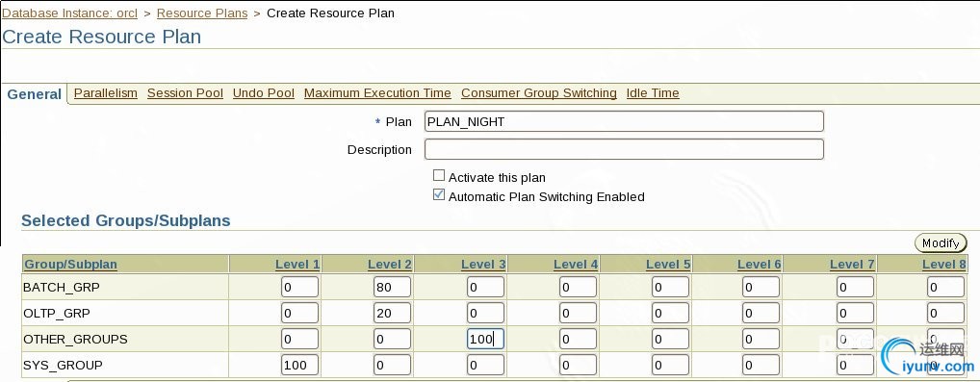Focus OLTP_GRP Level 2 field
Viewport: 980px width, 382px height.
(393, 314)
